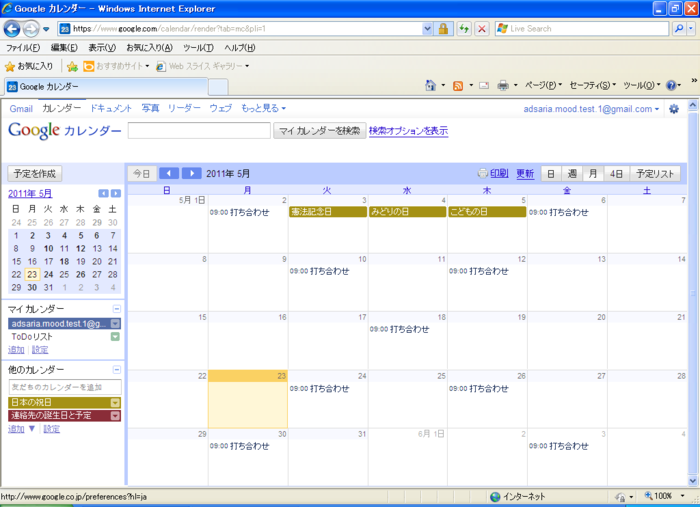Open adsaria.mood.test.1 calendar dropdown arrow
This screenshot has height=507, width=700.
coord(115,324)
